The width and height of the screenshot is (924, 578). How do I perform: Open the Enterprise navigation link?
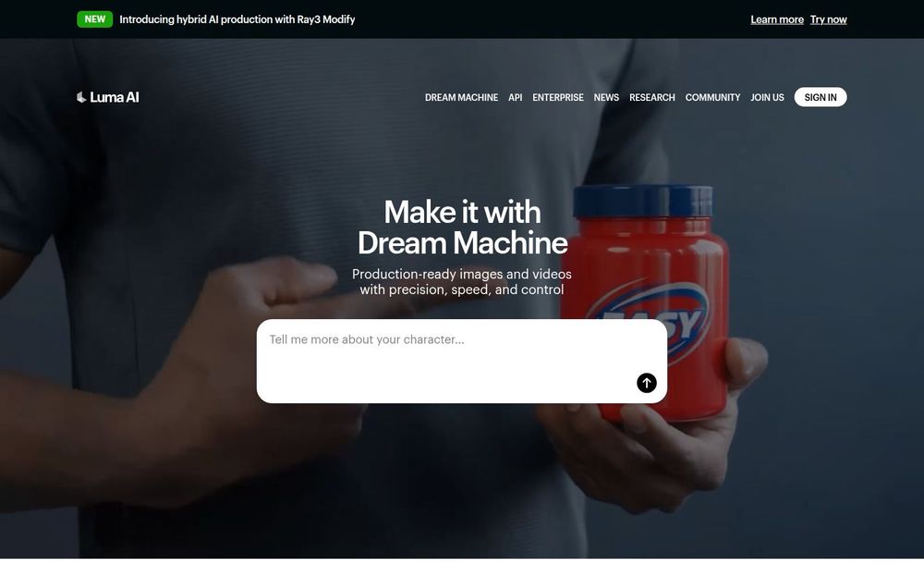(558, 97)
